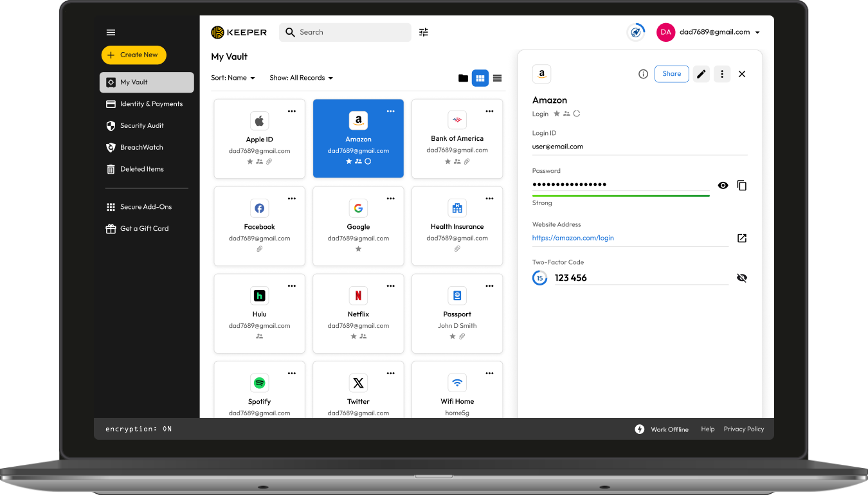Viewport: 868px width, 495px height.
Task: Click the rocket quick-start icon
Action: (x=636, y=32)
